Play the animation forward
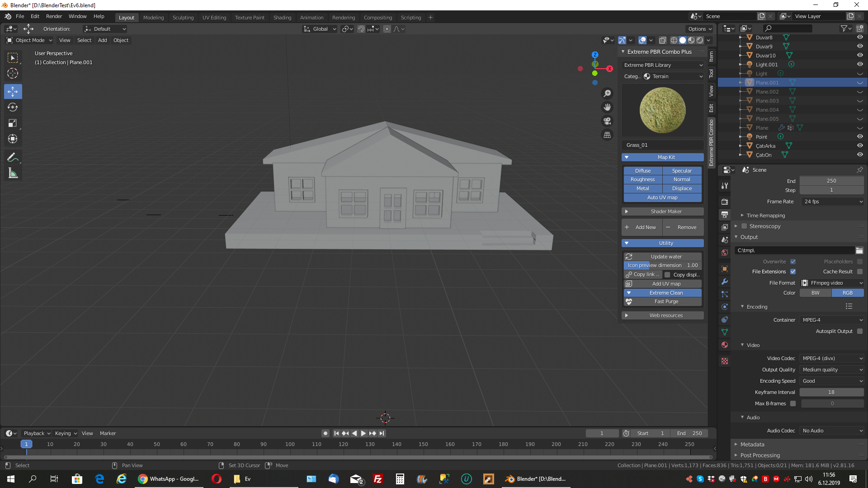Viewport: 868px width, 488px height. coord(363,433)
